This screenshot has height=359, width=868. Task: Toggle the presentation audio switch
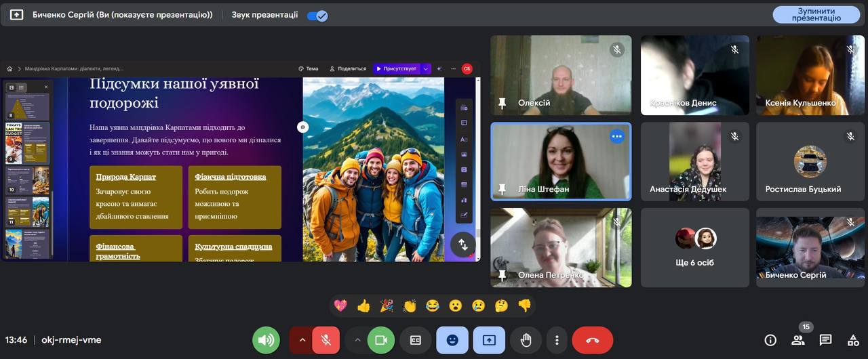(x=317, y=15)
